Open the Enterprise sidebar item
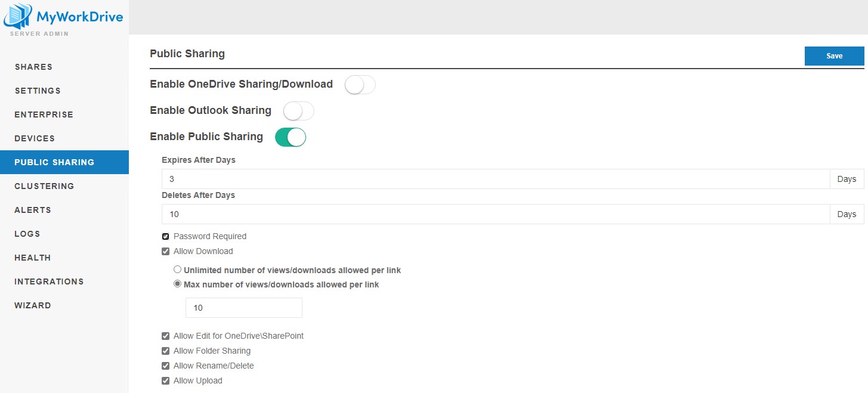Screen dimensions: 868x393 click(44, 115)
